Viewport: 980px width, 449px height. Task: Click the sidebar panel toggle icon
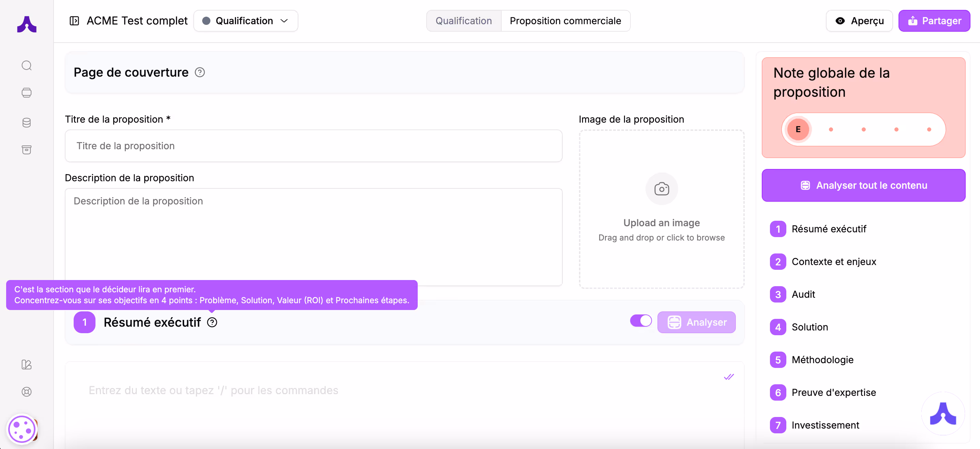74,20
